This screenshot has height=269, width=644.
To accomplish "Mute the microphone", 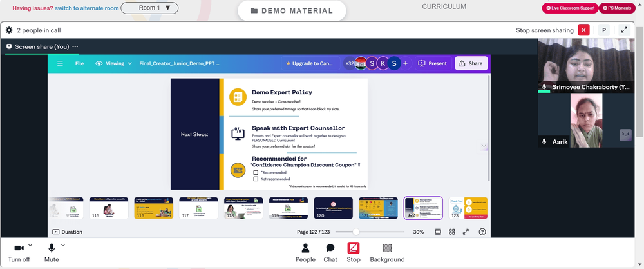I will 52,252.
